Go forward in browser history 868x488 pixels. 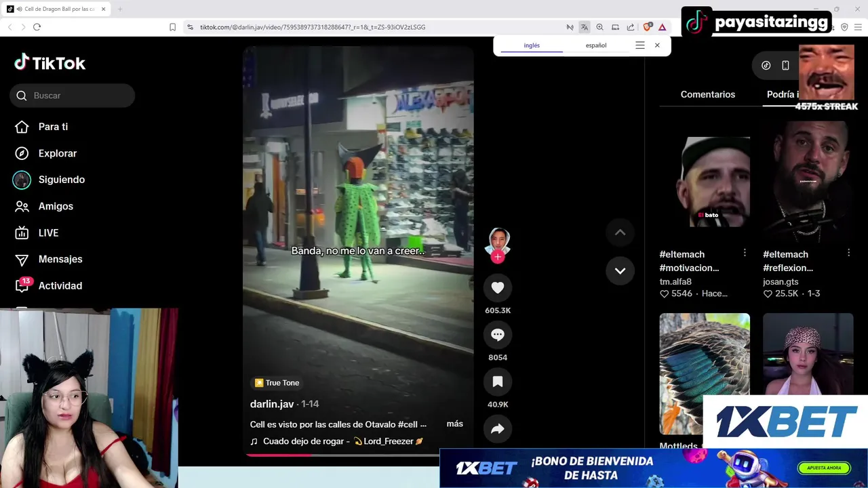[x=23, y=27]
